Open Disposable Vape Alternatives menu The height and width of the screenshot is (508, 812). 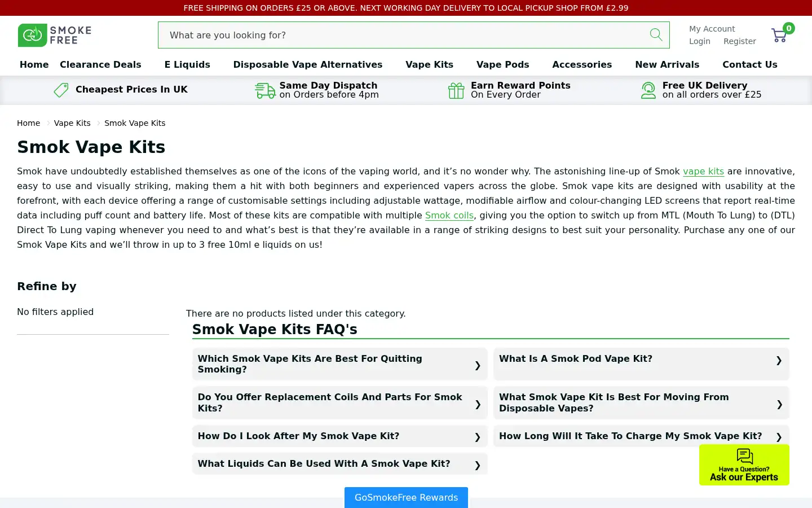pyautogui.click(x=308, y=64)
